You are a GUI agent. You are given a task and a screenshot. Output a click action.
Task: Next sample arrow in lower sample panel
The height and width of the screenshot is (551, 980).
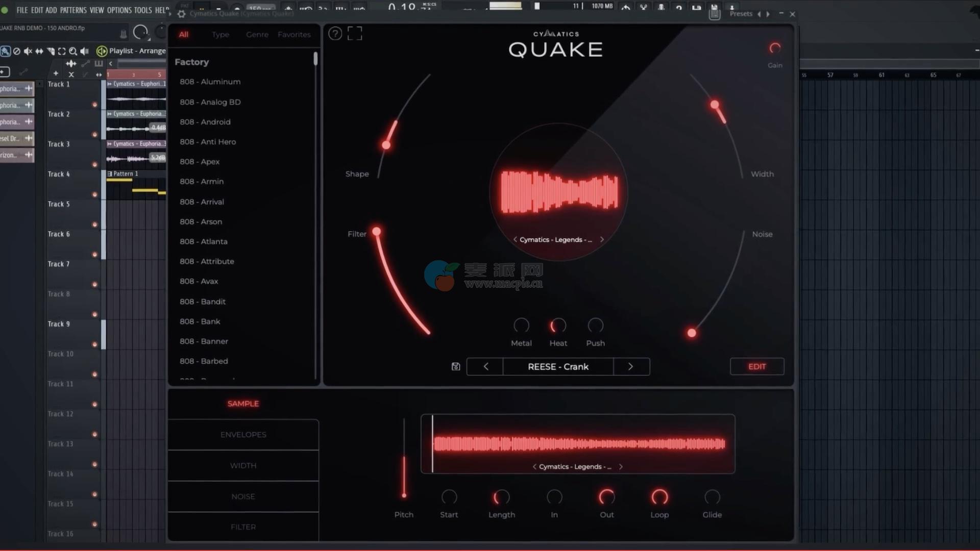pyautogui.click(x=621, y=466)
